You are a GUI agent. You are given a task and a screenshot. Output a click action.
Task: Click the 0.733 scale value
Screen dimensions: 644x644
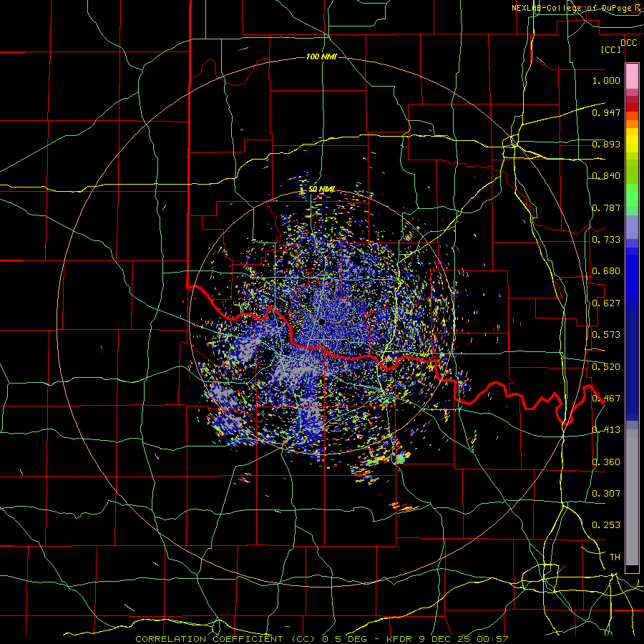point(606,240)
